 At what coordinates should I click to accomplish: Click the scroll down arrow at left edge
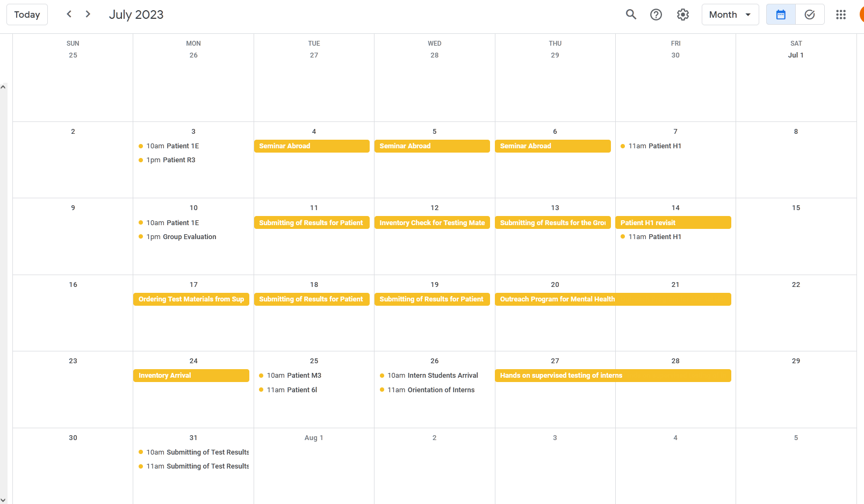point(3,500)
